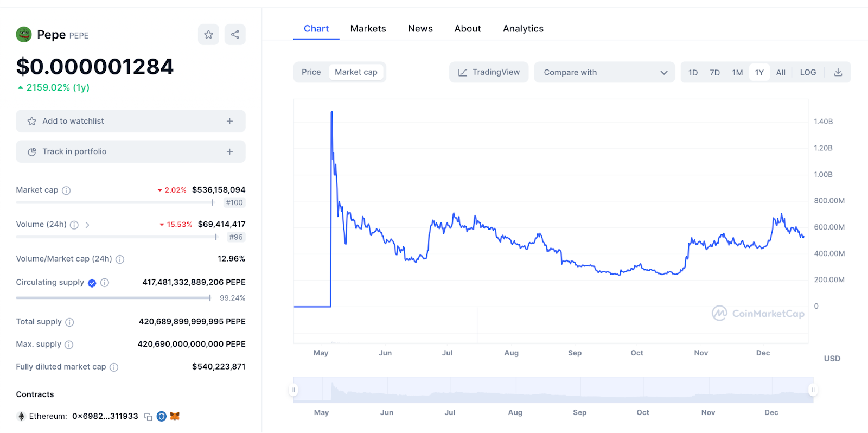Switch chart to Price view

click(311, 72)
